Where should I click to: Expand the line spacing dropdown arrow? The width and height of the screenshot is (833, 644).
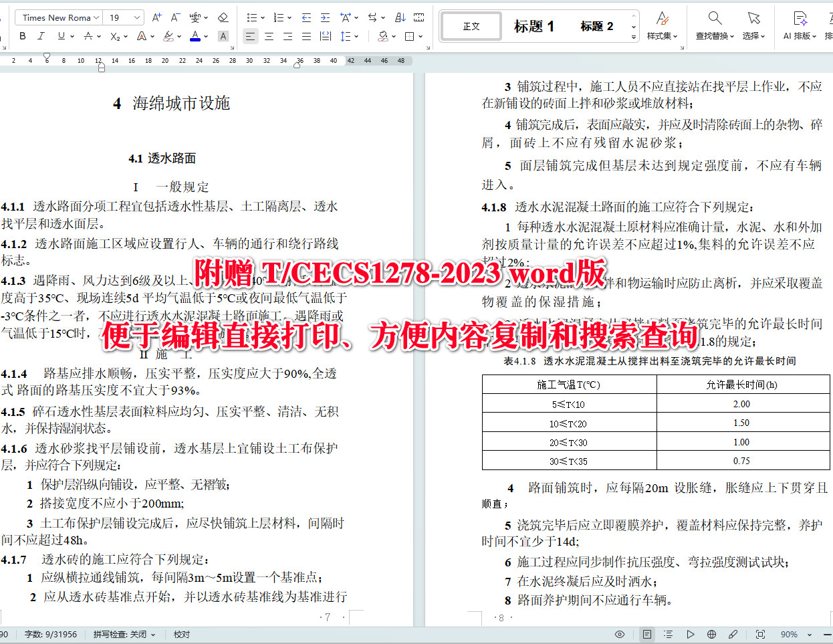click(x=356, y=37)
